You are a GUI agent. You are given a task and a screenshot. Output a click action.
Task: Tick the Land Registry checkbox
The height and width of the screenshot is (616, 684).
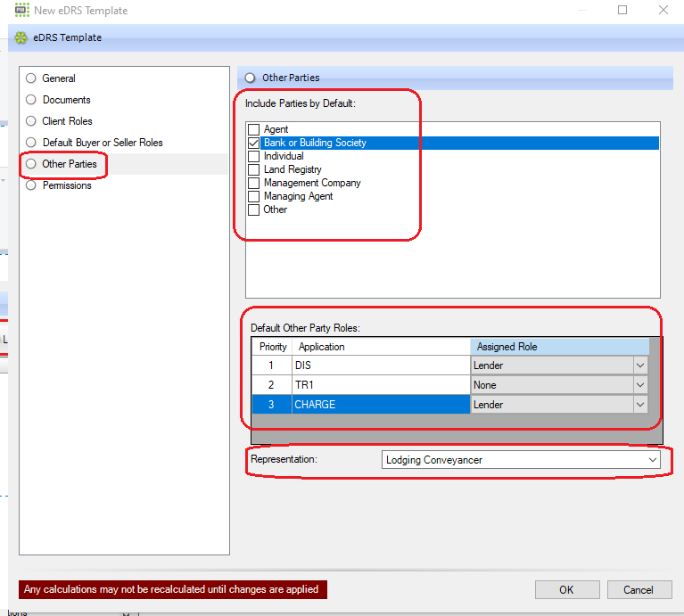pyautogui.click(x=254, y=170)
